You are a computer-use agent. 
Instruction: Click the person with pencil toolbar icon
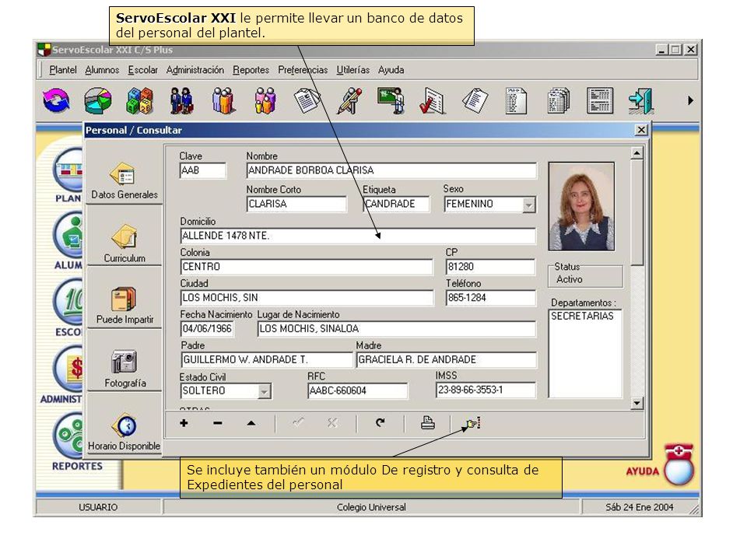click(349, 100)
